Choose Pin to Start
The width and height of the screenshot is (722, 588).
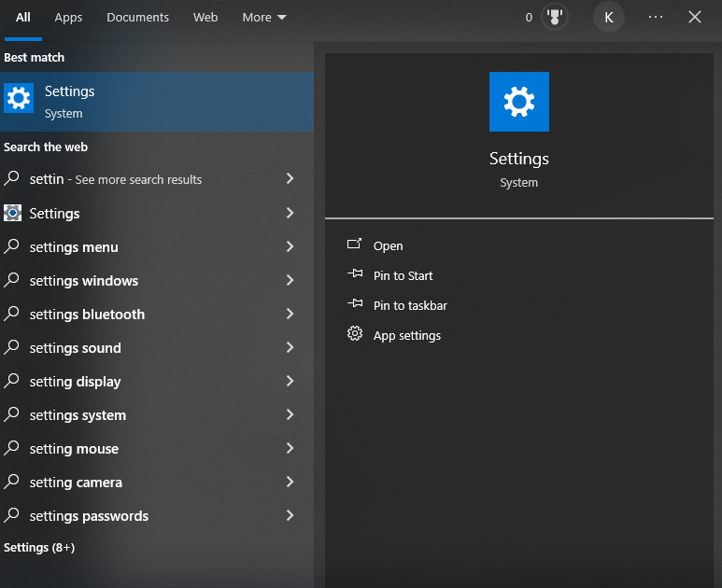pyautogui.click(x=403, y=275)
